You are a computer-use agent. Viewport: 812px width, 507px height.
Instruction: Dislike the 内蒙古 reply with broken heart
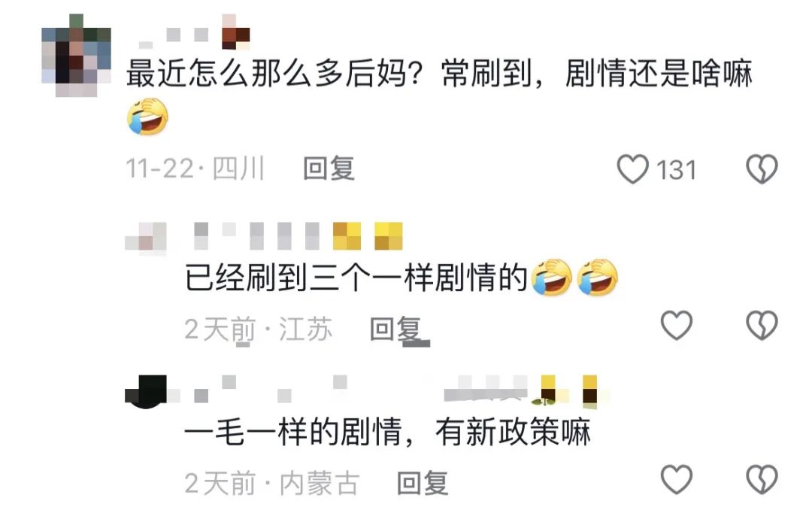[x=762, y=480]
